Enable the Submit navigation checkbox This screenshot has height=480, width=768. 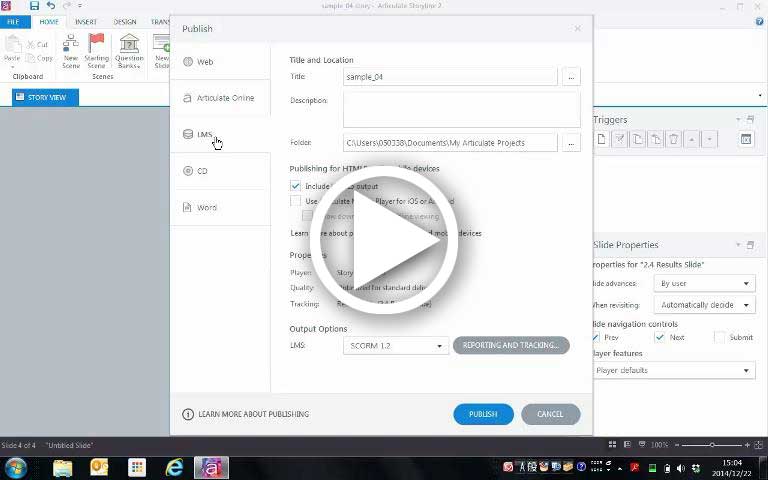[720, 337]
